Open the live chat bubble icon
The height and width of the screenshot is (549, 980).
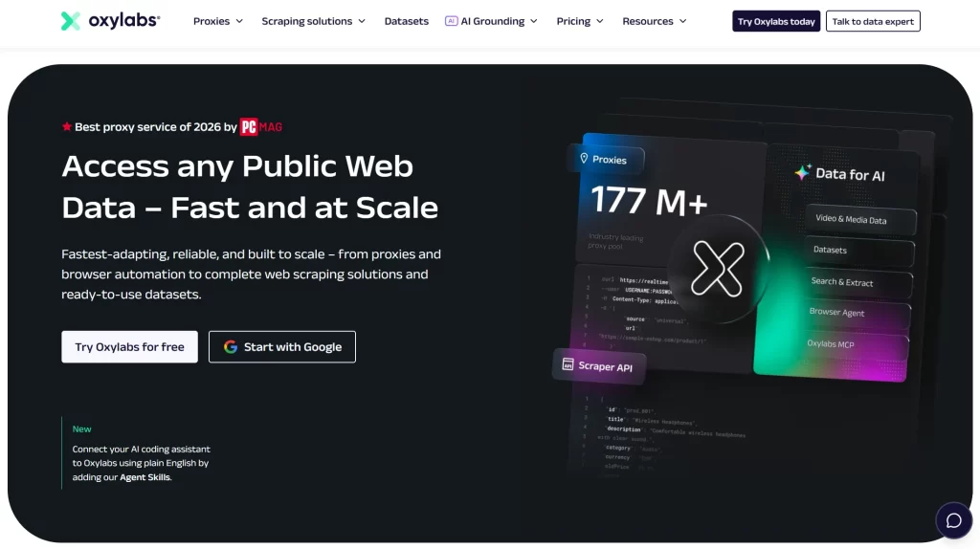point(954,520)
